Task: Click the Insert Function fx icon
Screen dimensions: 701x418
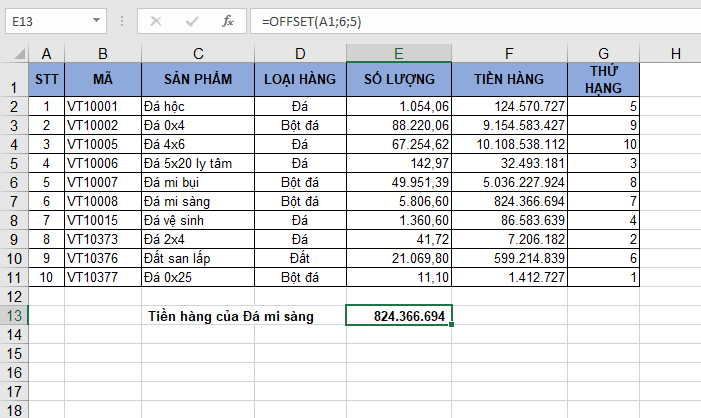Action: [x=227, y=20]
